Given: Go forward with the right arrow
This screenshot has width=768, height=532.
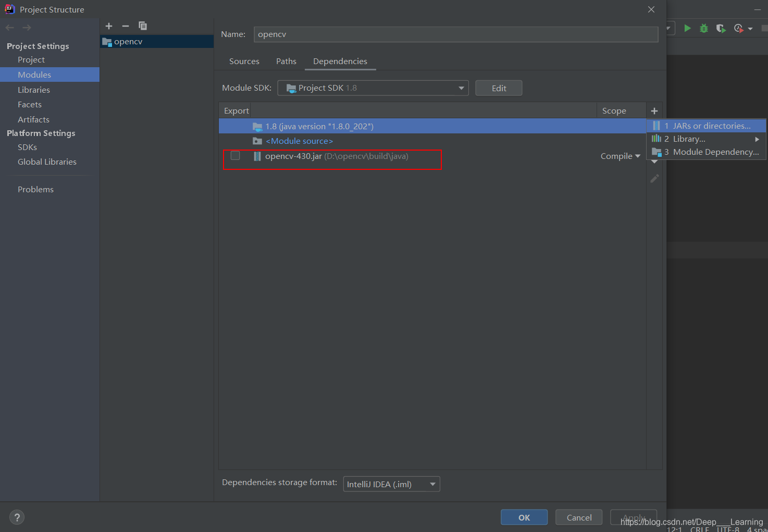Looking at the screenshot, I should pyautogui.click(x=27, y=28).
